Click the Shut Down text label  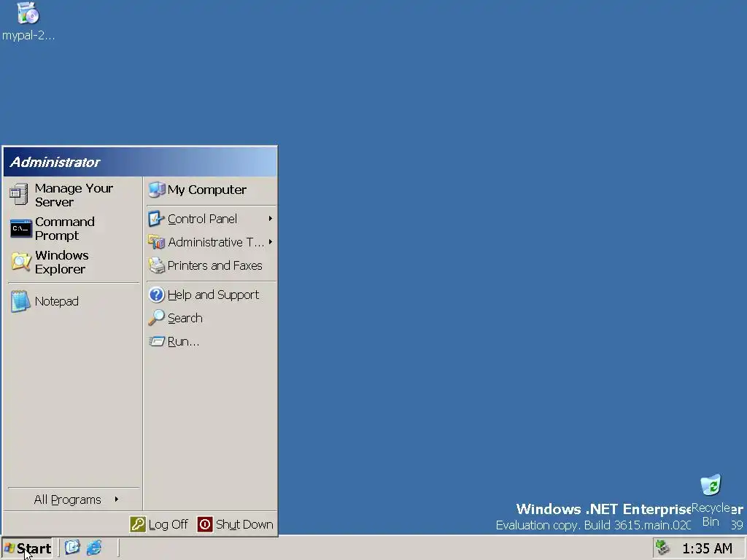pos(244,524)
